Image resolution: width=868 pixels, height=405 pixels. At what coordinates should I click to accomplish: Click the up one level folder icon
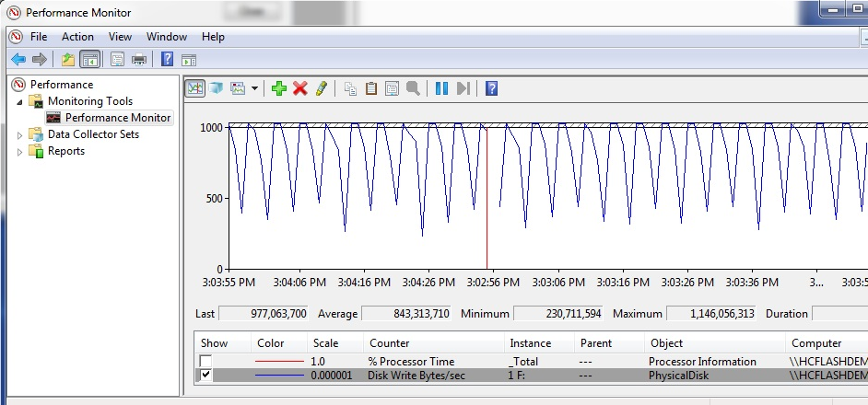tap(68, 59)
